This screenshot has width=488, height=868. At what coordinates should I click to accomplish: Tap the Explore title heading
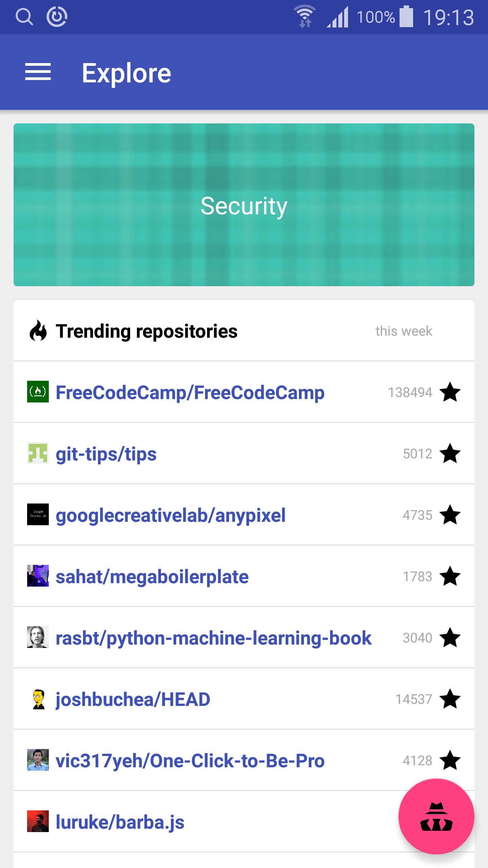(127, 72)
